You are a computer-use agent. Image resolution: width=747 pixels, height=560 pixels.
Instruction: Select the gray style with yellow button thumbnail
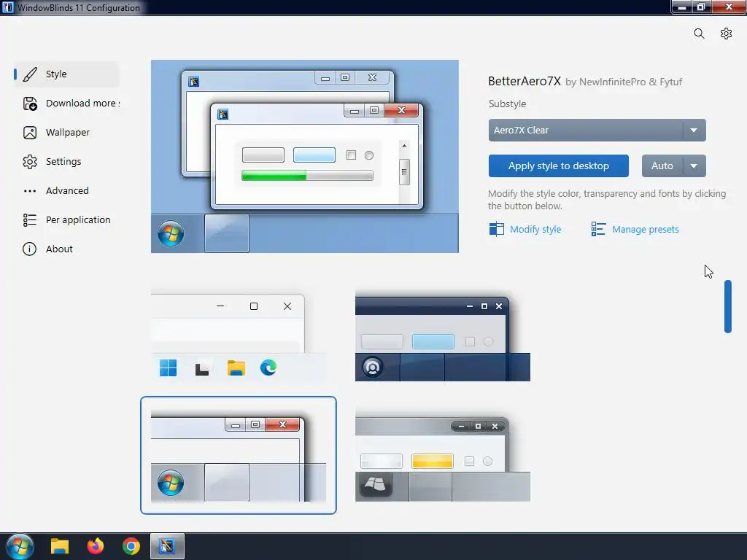pyautogui.click(x=443, y=455)
